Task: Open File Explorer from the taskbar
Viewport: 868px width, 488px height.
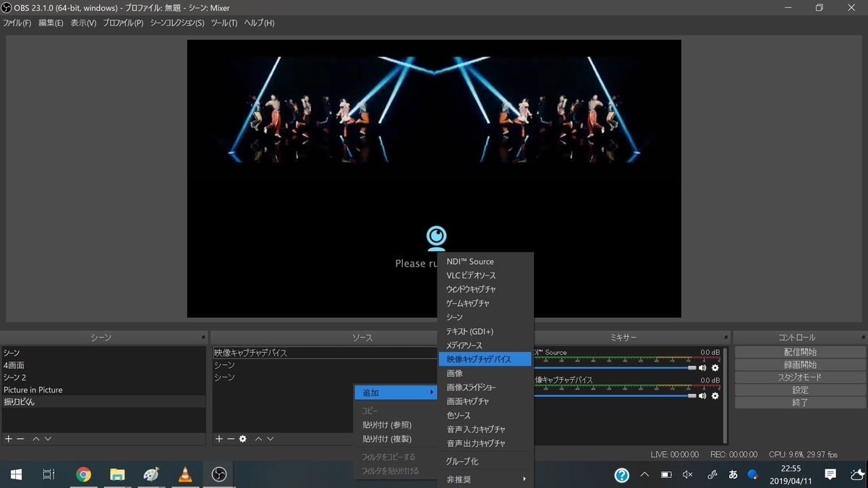Action: pyautogui.click(x=117, y=474)
